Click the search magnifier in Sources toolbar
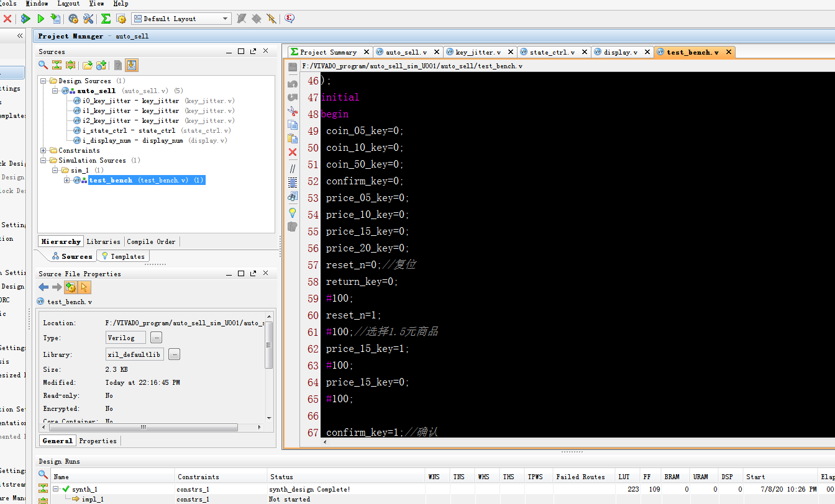Viewport: 835px width, 504px height. pos(43,65)
